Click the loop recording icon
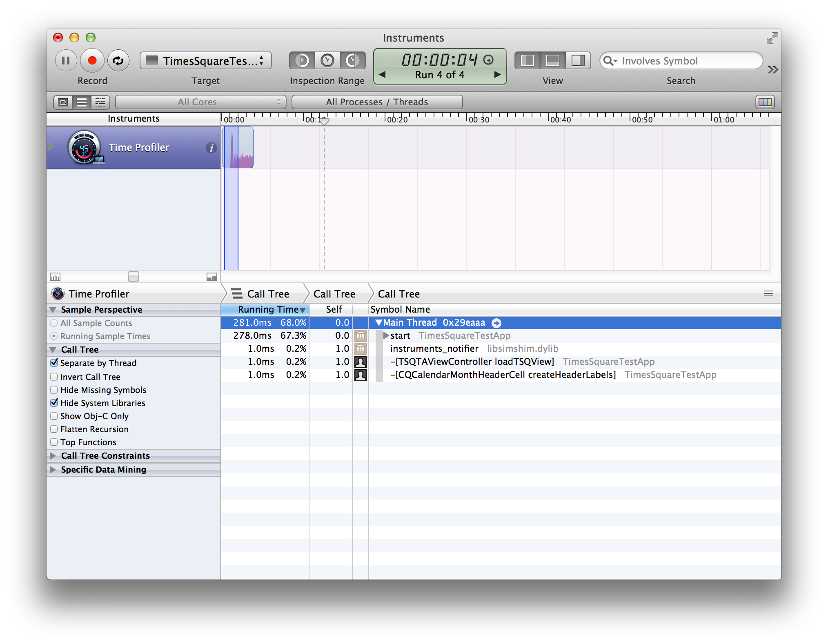 [x=118, y=61]
